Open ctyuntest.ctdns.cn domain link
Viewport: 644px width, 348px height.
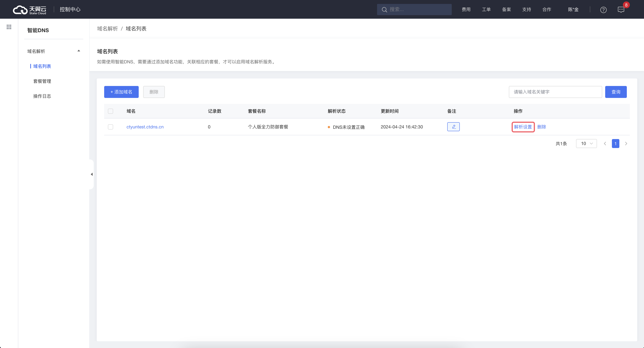coord(145,127)
